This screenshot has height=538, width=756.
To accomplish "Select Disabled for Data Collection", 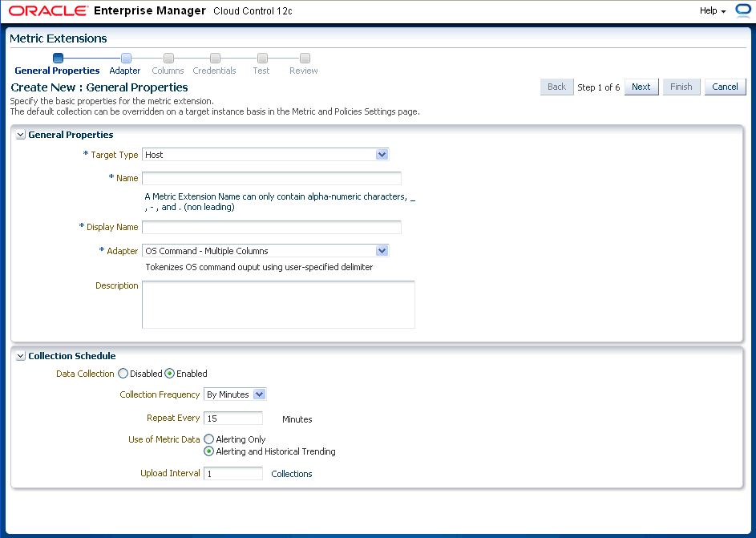I will 123,374.
